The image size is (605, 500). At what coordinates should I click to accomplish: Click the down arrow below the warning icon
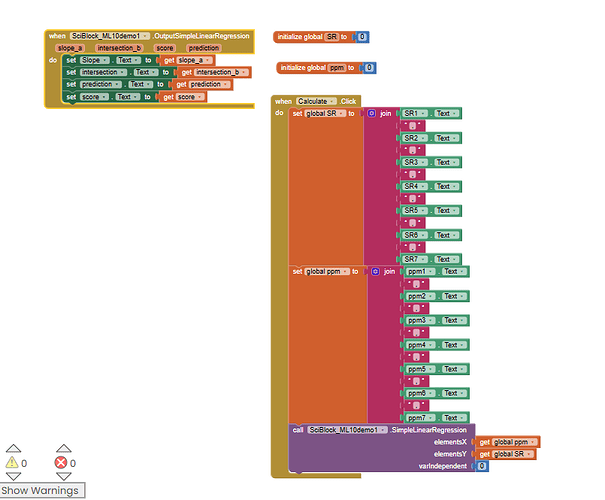12,477
